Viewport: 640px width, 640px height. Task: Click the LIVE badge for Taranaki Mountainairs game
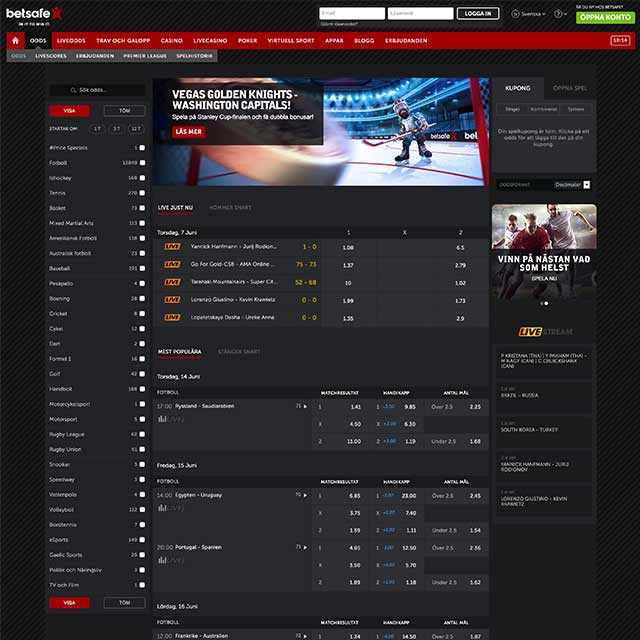coord(172,282)
